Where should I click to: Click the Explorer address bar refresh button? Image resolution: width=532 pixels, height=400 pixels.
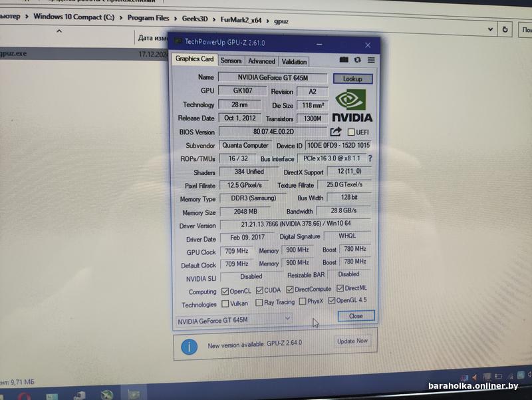[x=505, y=30]
